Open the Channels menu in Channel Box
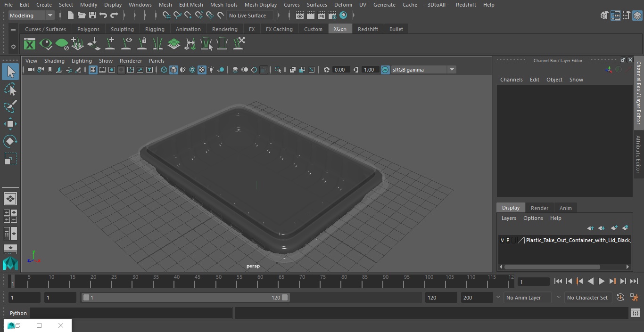 [511, 80]
